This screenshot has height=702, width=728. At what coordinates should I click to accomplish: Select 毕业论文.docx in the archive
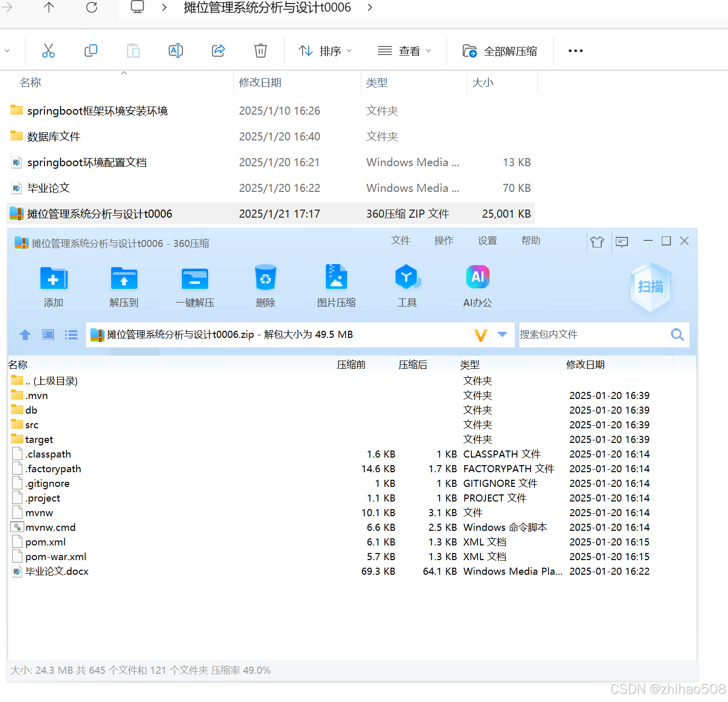[x=352, y=571]
